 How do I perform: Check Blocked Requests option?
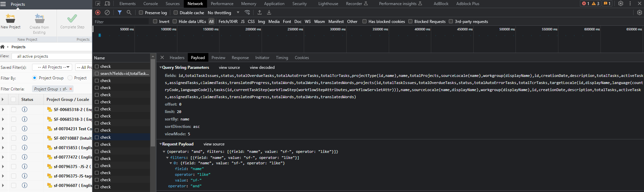click(x=410, y=21)
